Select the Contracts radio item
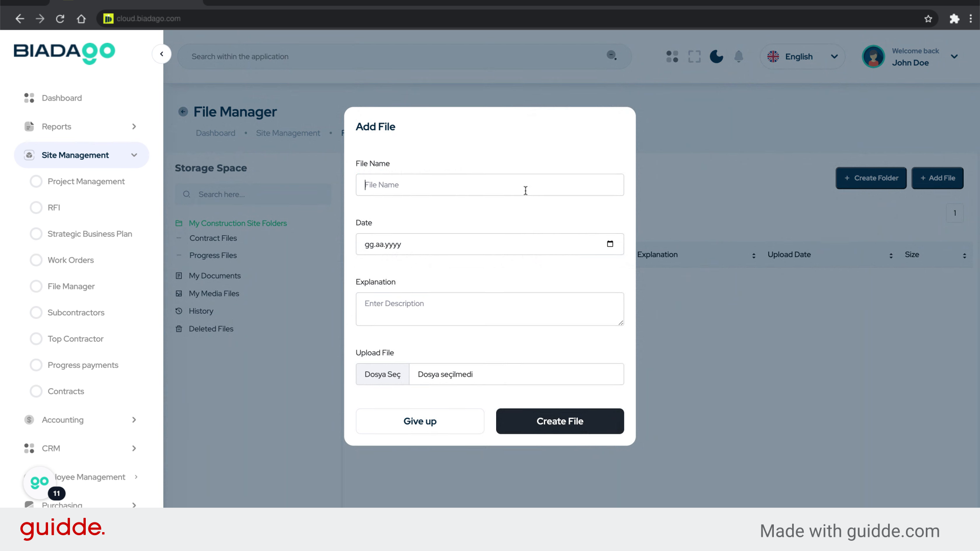The height and width of the screenshot is (551, 980). [x=36, y=391]
